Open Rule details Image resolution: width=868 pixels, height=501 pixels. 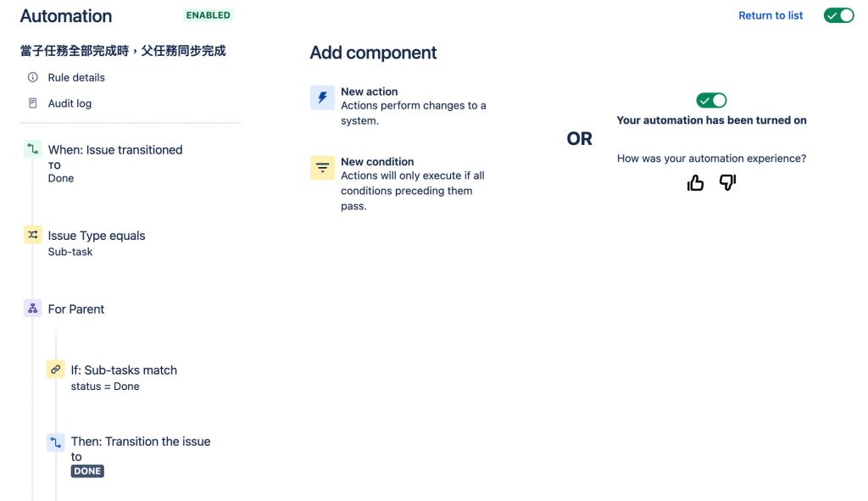point(76,77)
